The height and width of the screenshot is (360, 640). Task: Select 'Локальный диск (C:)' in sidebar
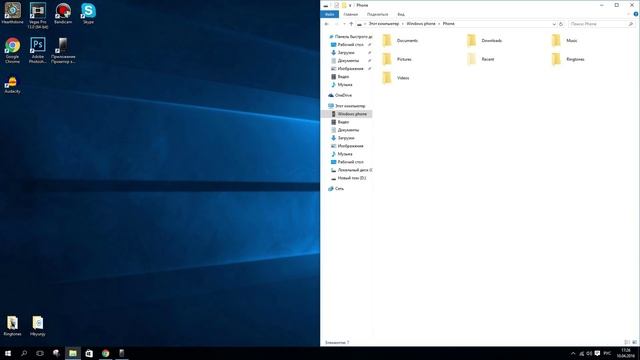click(351, 170)
